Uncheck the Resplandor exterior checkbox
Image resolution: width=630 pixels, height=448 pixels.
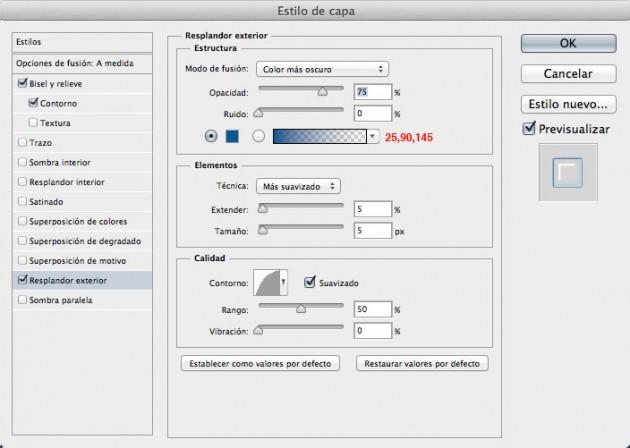[22, 280]
